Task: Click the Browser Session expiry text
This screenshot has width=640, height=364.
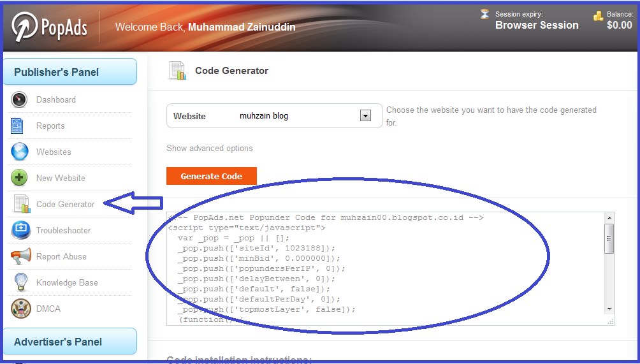Action: (x=537, y=25)
